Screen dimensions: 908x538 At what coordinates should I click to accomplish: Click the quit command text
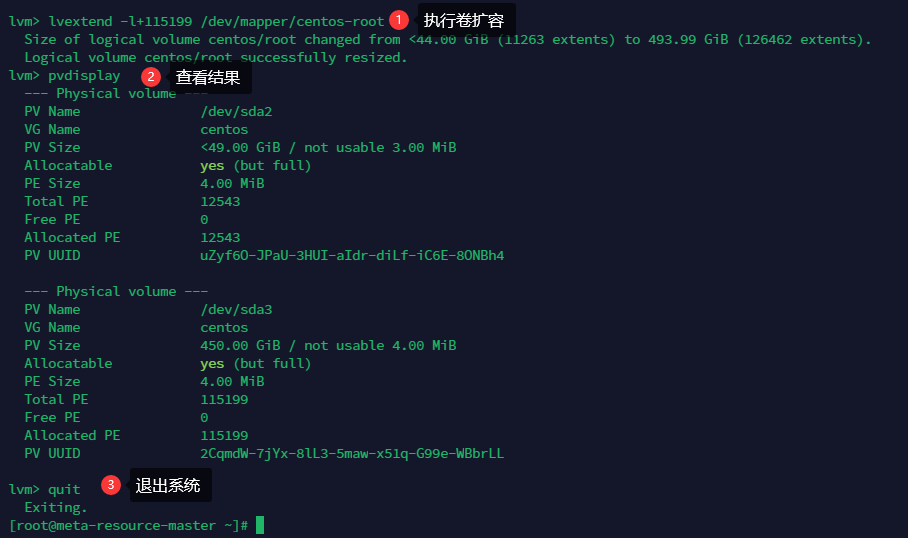click(x=64, y=489)
